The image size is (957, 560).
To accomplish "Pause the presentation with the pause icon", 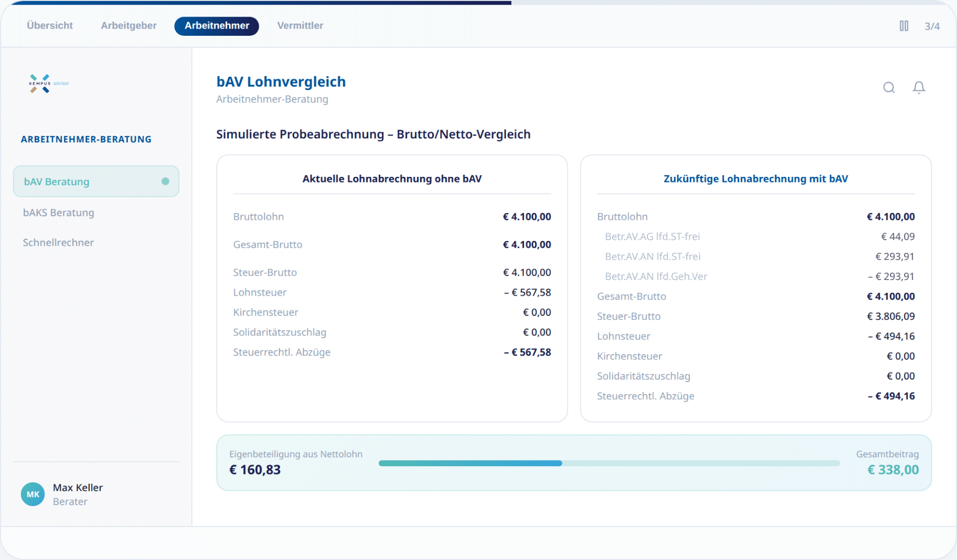I will 904,26.
